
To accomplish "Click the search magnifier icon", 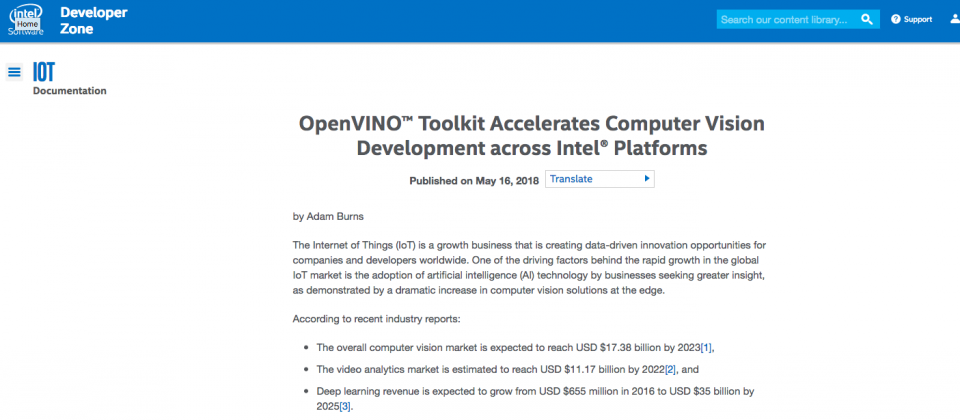I will [x=866, y=20].
